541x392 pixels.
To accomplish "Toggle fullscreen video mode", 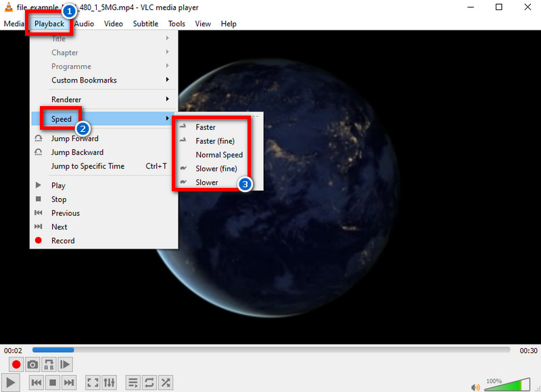I will pos(93,383).
